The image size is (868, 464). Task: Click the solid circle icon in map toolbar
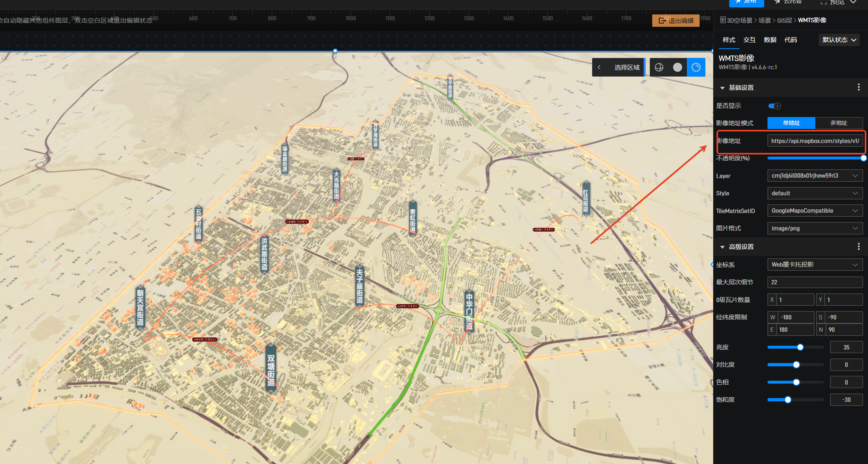click(x=677, y=67)
